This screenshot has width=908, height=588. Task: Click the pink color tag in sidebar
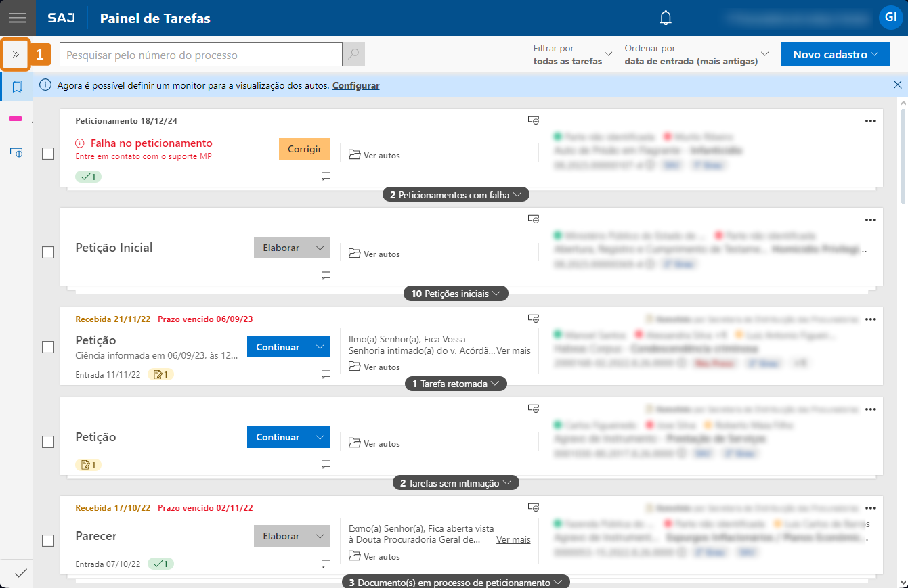pos(16,119)
